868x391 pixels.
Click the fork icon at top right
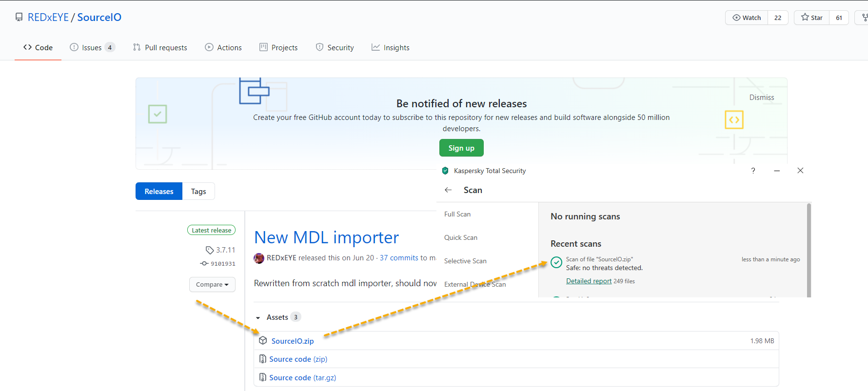tap(865, 18)
